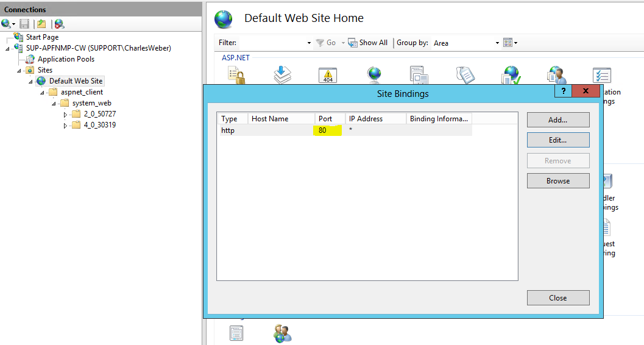The image size is (644, 345).
Task: Open the Filter dropdown arrow
Action: 310,43
